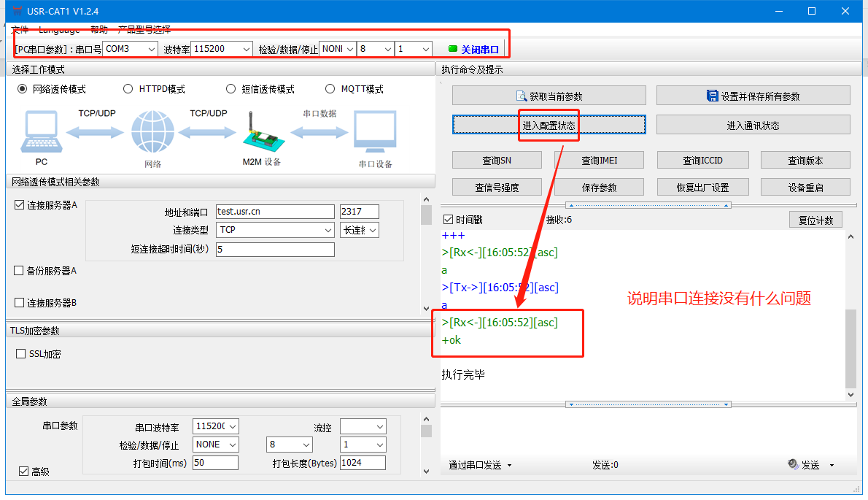868x500 pixels.
Task: Click the PC laptop icon in diagram
Action: pos(42,132)
